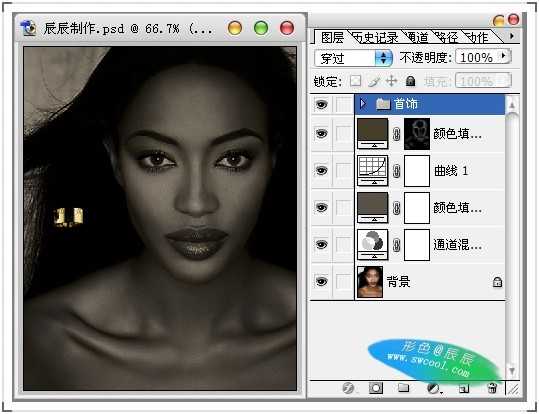Click the 背景 layer photo thumbnail
539x414 pixels.
(x=370, y=282)
